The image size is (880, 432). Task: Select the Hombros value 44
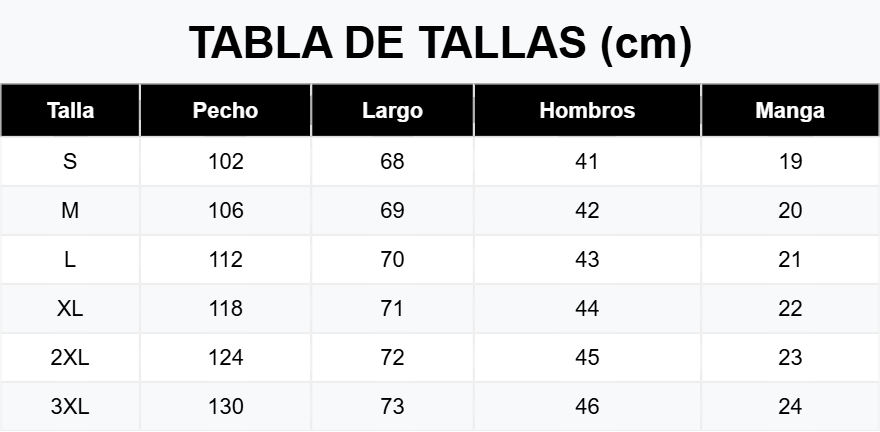pos(587,309)
